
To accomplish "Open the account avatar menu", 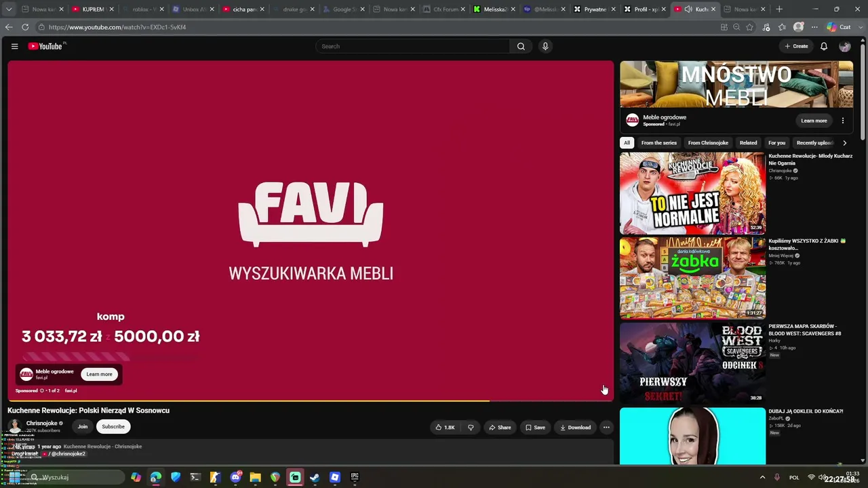I will (x=845, y=46).
